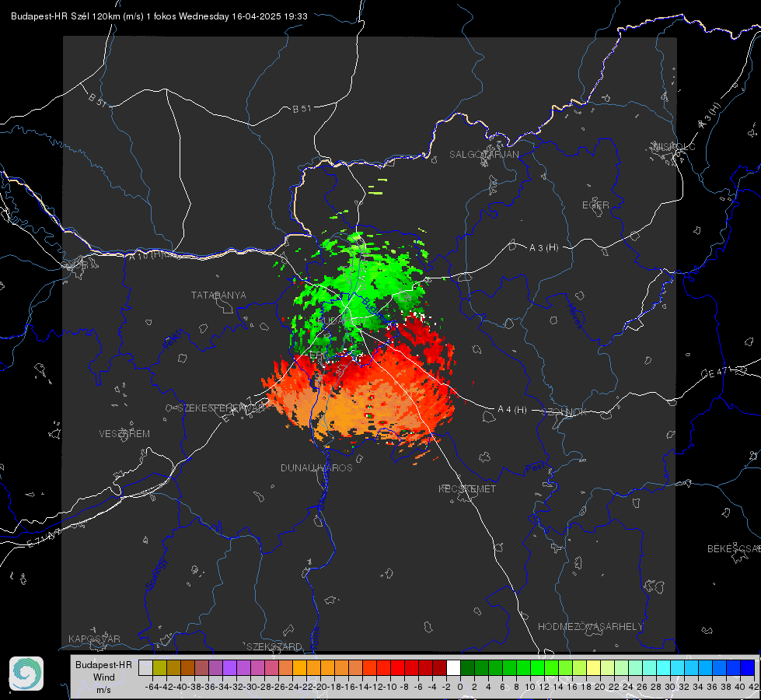Click the '42' value on the legend
Screen dimensions: 761x700
pyautogui.click(x=754, y=687)
